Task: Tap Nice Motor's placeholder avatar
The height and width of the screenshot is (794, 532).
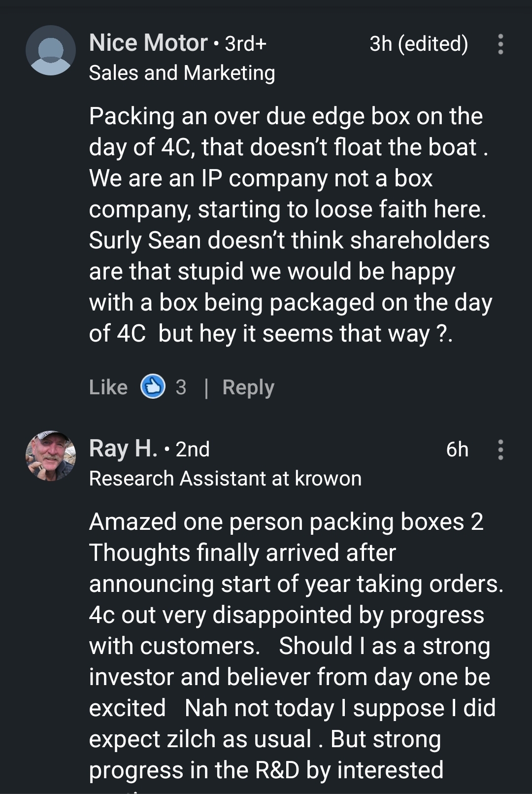Action: pos(51,50)
